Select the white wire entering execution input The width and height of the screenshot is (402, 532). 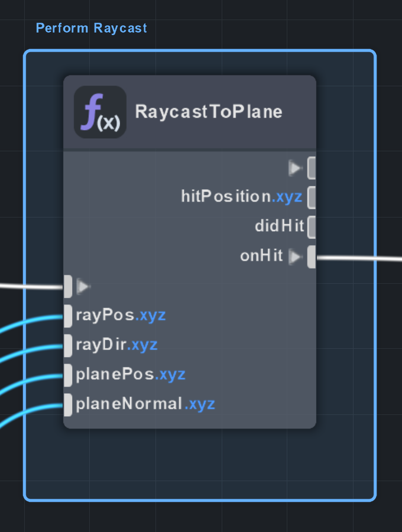(x=30, y=287)
